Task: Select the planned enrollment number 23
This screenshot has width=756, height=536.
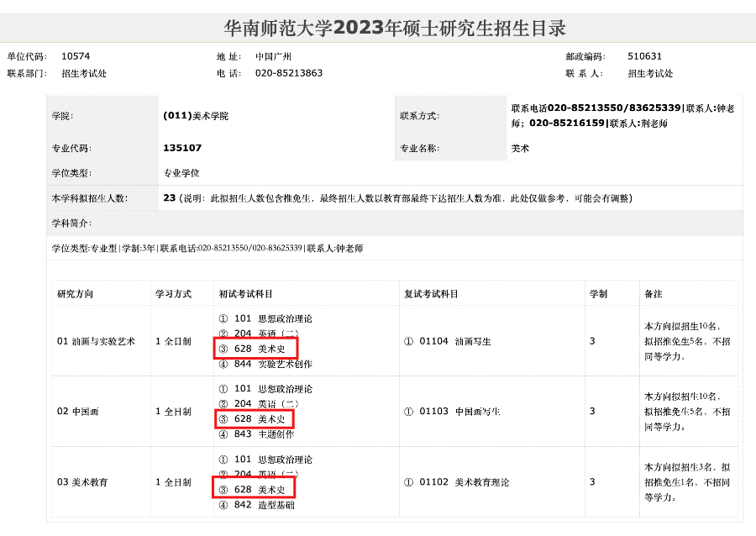Action: pos(169,198)
